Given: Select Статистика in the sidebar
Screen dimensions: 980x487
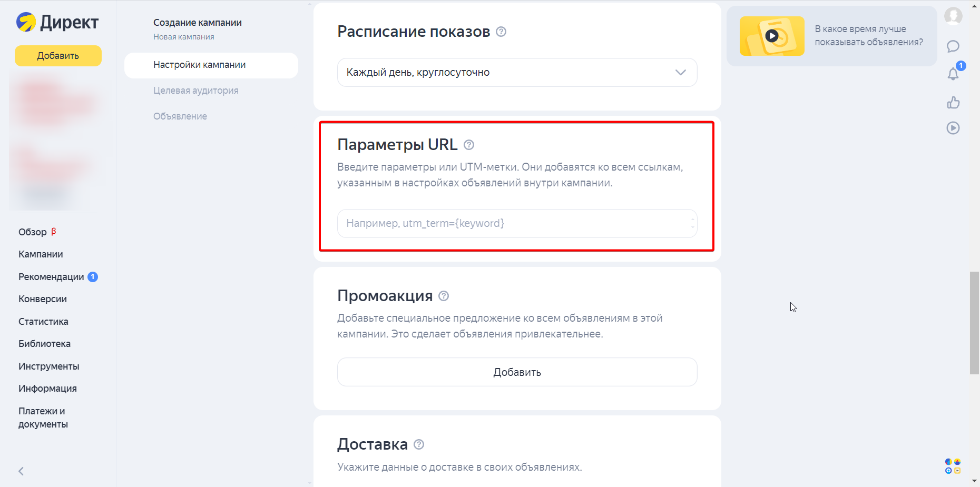Looking at the screenshot, I should (43, 321).
